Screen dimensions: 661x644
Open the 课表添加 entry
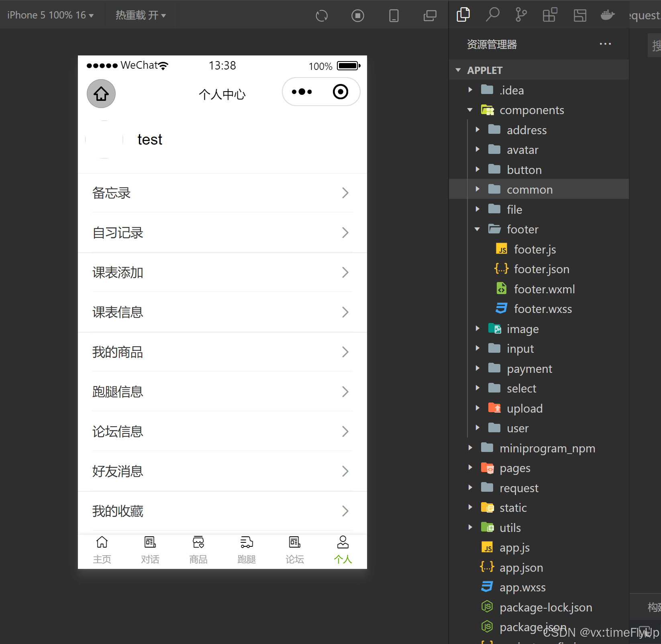coord(222,272)
